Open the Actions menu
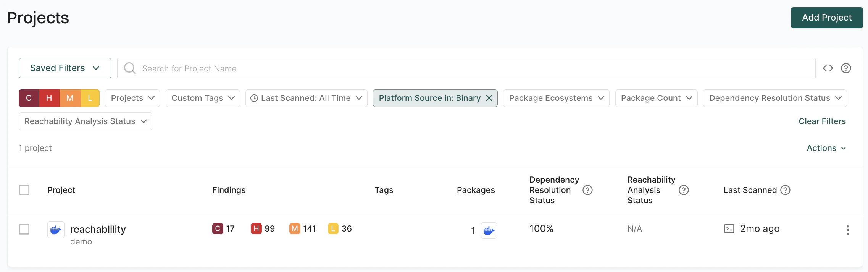 826,148
